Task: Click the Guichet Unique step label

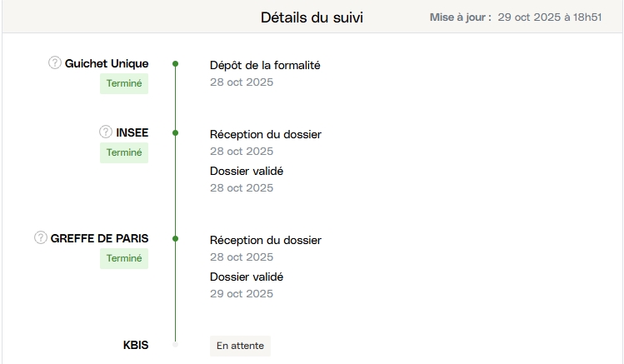Action: pyautogui.click(x=107, y=63)
